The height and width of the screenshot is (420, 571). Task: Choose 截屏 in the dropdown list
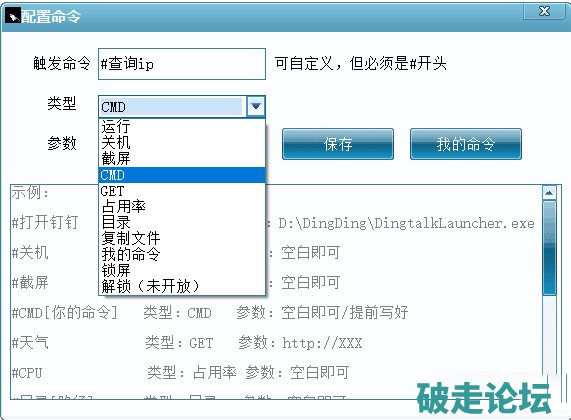point(182,158)
